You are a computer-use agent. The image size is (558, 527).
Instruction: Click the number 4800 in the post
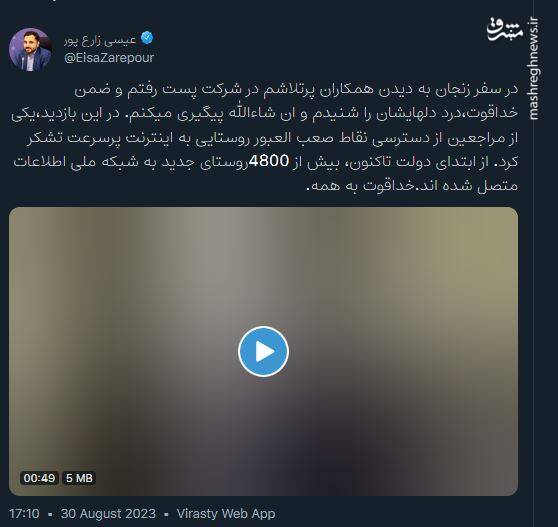269,161
